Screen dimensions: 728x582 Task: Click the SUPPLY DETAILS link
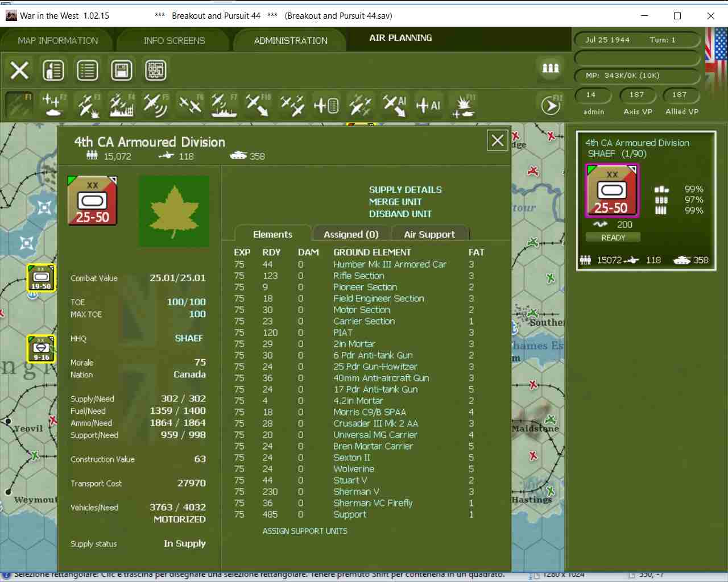click(x=406, y=190)
